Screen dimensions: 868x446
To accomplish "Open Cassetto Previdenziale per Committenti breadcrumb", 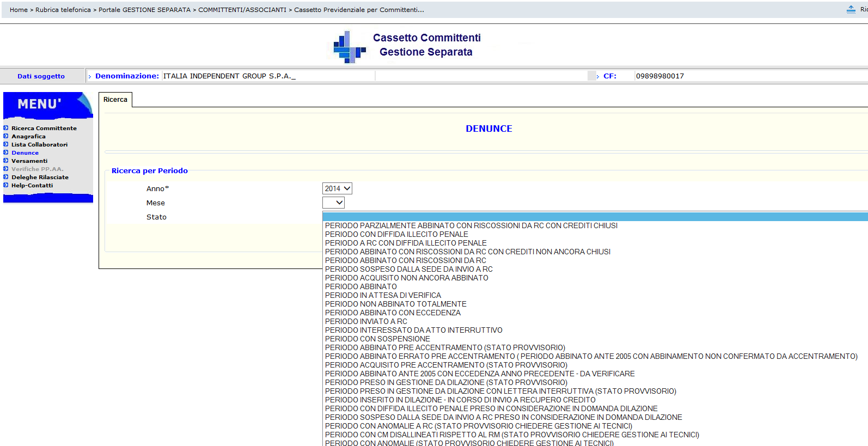I will tap(359, 10).
